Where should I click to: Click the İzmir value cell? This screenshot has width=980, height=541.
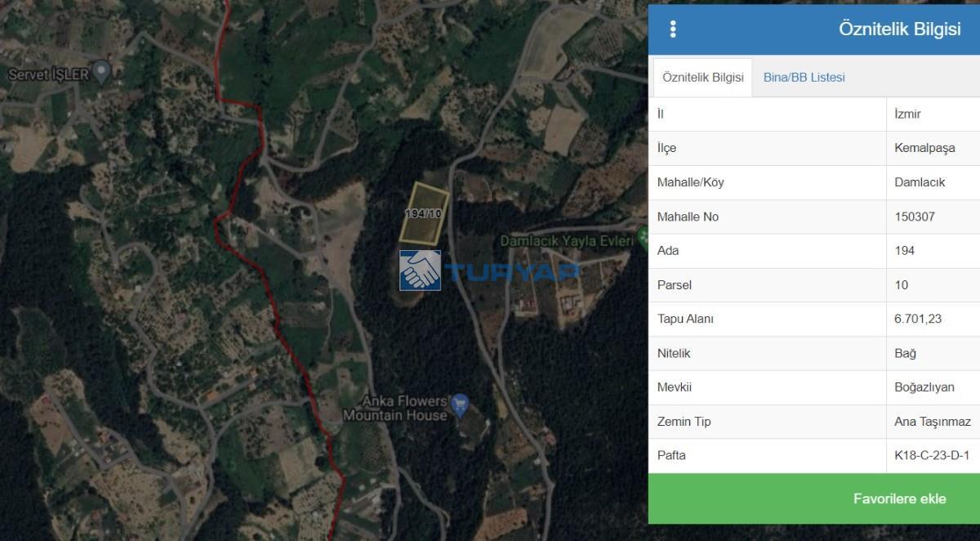[933, 114]
